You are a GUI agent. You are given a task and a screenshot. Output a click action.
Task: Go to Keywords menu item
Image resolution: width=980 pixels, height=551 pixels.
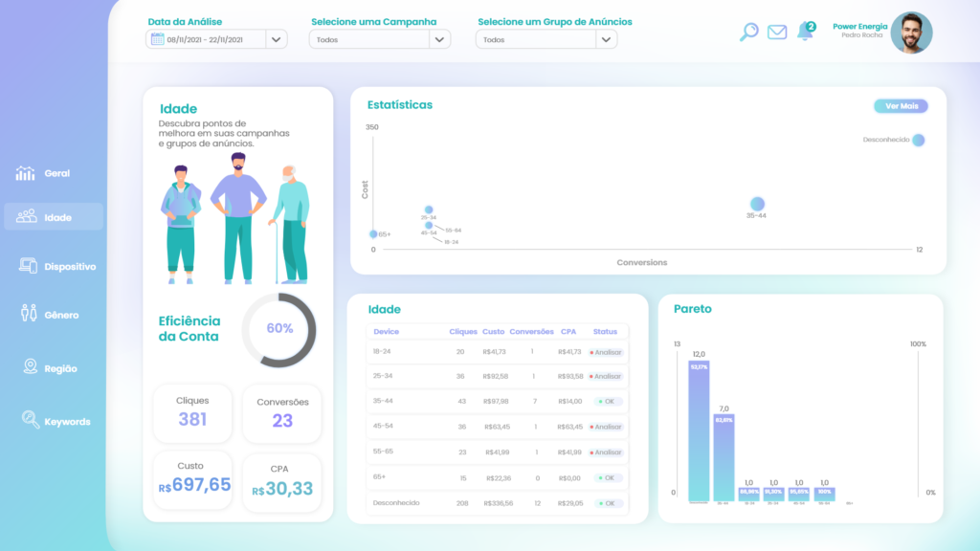point(68,422)
